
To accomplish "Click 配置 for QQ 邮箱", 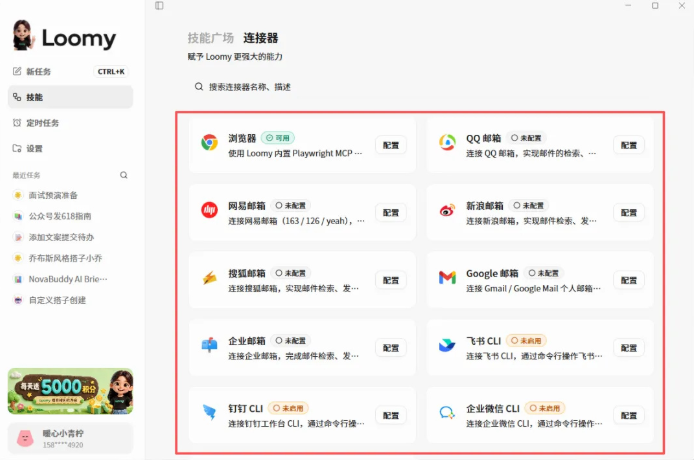I will (x=628, y=145).
